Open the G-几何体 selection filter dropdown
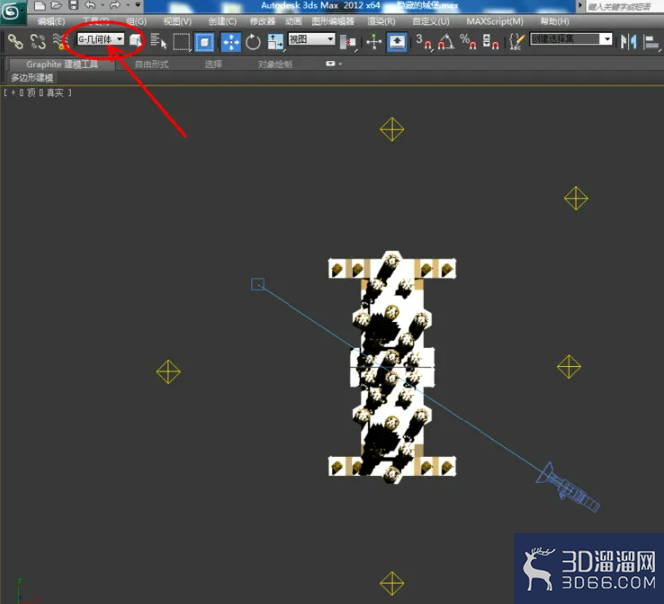664x604 pixels. (x=101, y=39)
